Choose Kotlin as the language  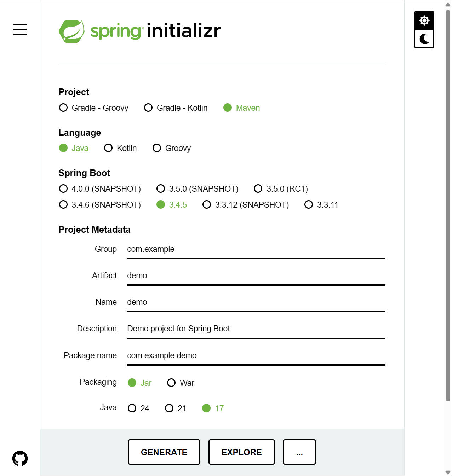[x=120, y=148]
